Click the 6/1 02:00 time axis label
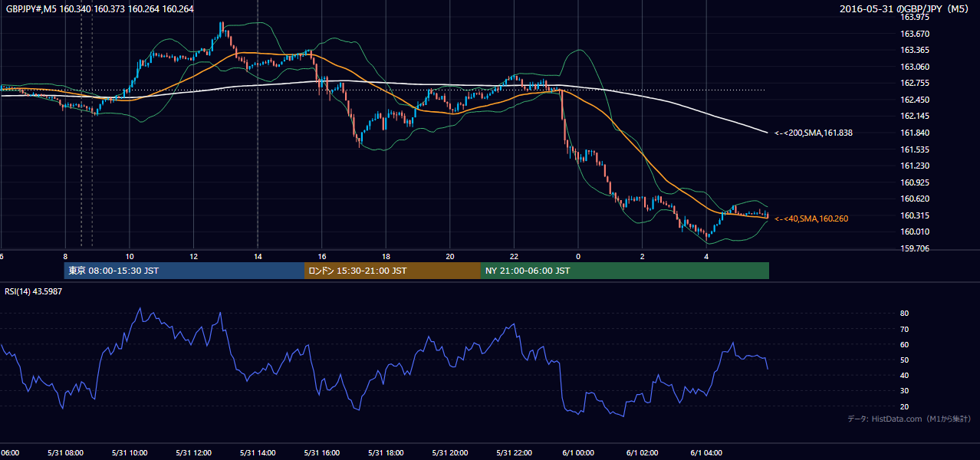The height and width of the screenshot is (460, 980). tap(643, 452)
